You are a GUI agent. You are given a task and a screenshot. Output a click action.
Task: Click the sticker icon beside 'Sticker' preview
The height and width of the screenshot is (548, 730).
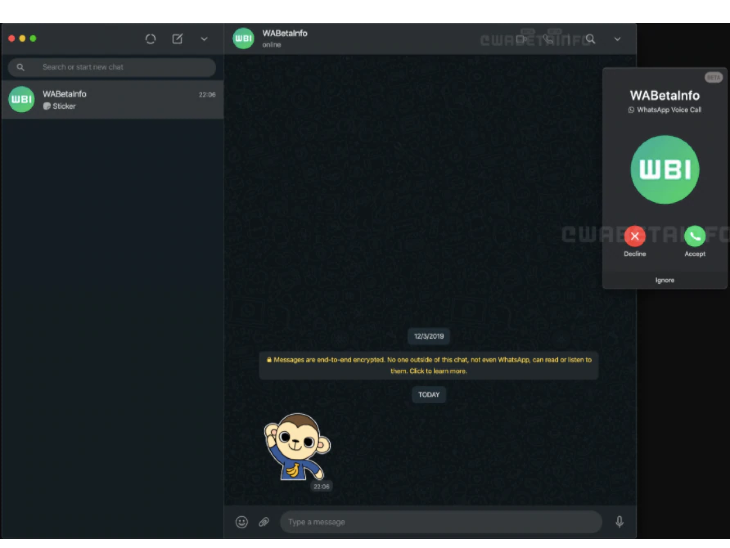click(x=47, y=106)
